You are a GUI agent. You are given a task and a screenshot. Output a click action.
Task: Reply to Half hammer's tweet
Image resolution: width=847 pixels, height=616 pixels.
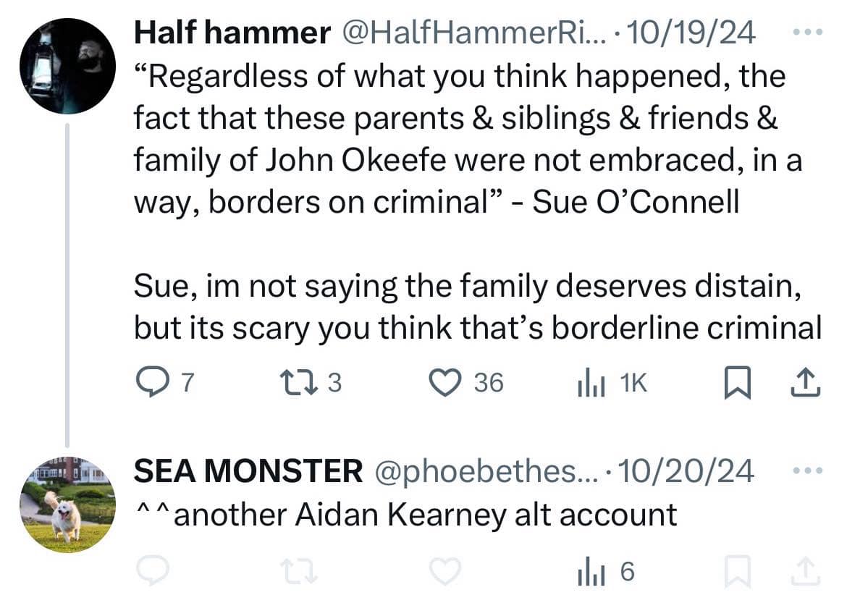pos(152,382)
